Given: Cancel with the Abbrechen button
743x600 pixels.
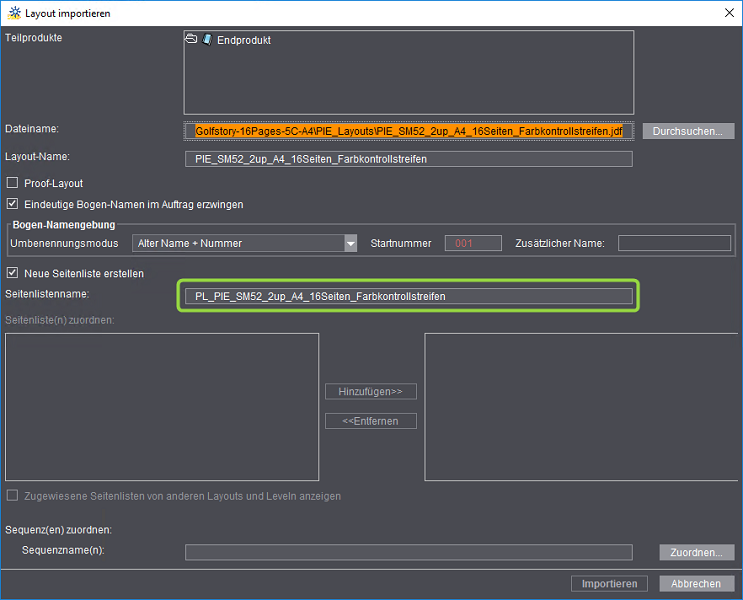Looking at the screenshot, I should tap(696, 584).
